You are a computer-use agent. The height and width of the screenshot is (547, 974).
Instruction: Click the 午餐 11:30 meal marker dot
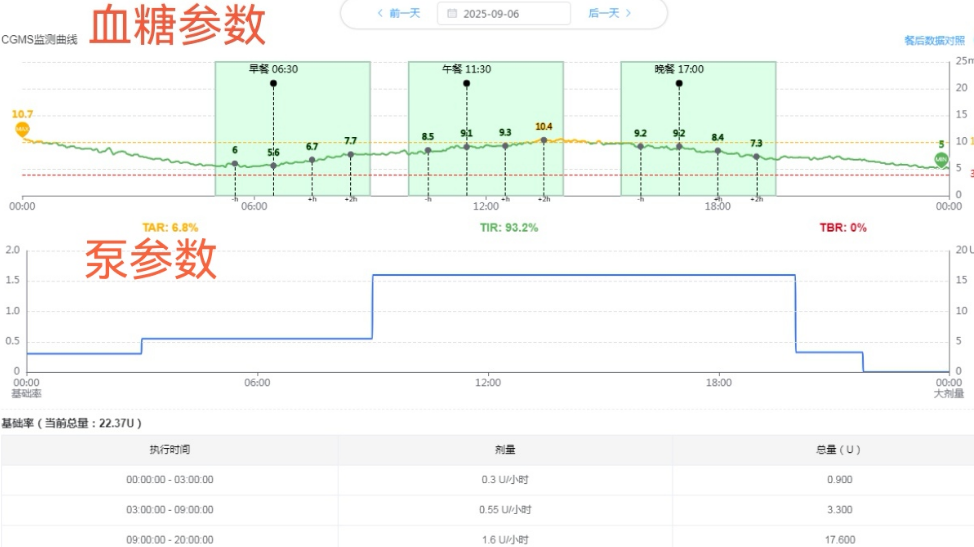tap(467, 83)
